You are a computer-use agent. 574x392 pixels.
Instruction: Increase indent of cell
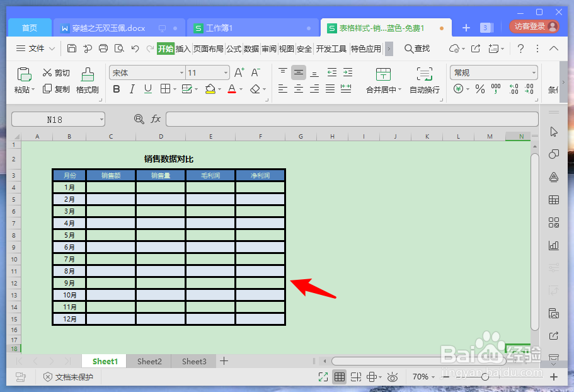[x=348, y=72]
